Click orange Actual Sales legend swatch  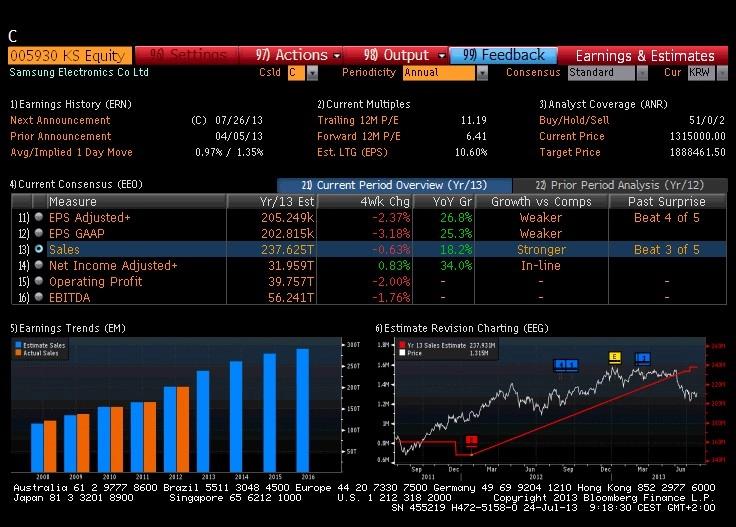(x=18, y=353)
